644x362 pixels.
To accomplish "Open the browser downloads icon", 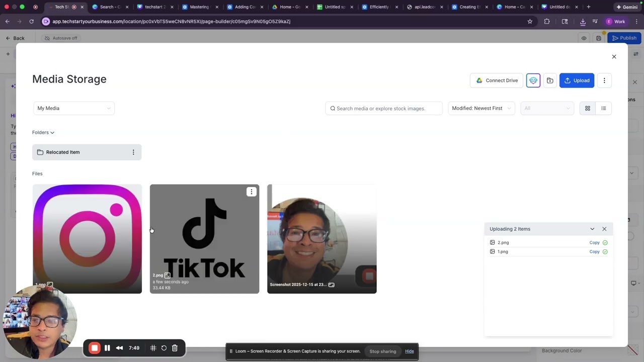I will point(583,22).
